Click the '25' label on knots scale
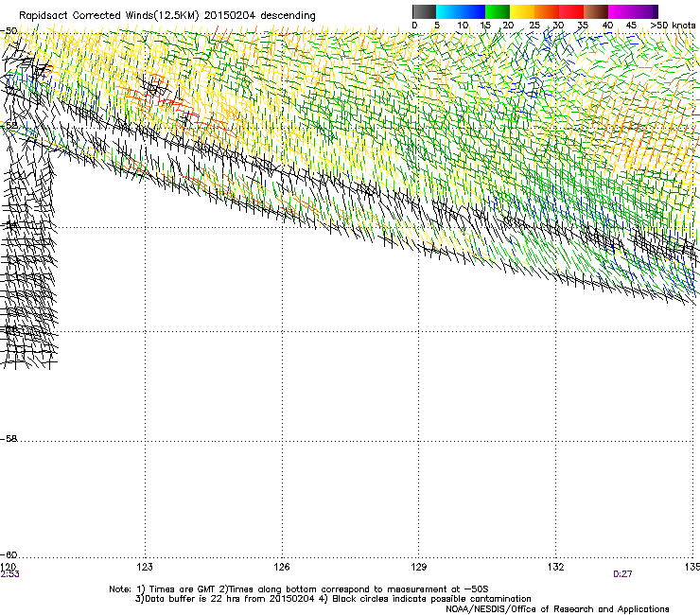Screen dimensions: 700x615 click(534, 26)
